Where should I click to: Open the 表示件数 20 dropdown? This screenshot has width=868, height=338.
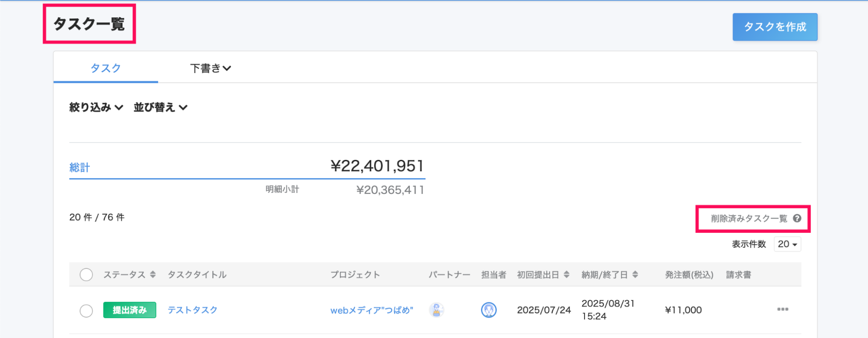[787, 244]
